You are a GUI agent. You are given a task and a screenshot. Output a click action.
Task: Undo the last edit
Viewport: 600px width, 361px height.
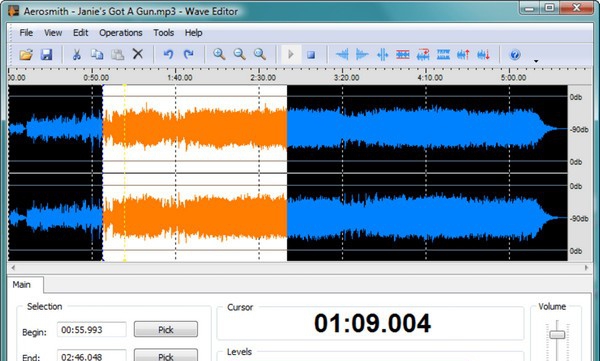point(168,54)
